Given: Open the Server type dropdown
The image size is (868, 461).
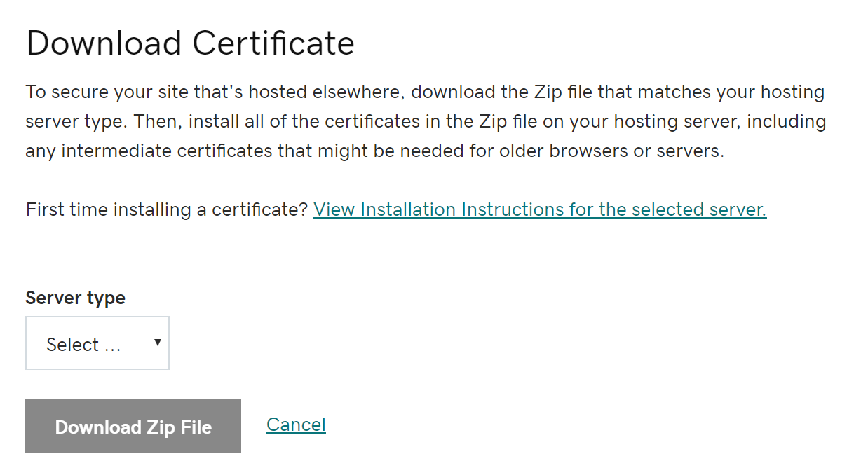Looking at the screenshot, I should pyautogui.click(x=97, y=343).
